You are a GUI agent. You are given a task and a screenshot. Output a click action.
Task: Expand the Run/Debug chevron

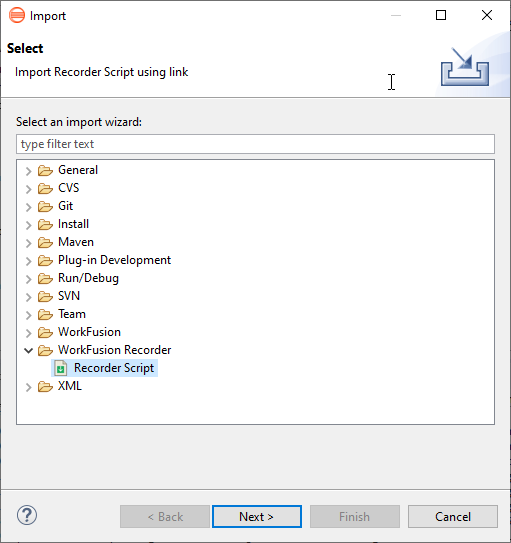[x=29, y=278]
